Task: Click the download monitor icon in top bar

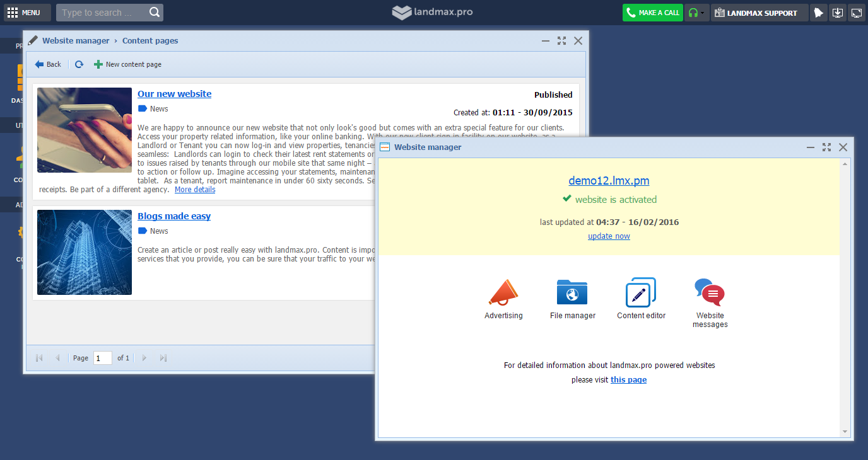Action: tap(837, 13)
